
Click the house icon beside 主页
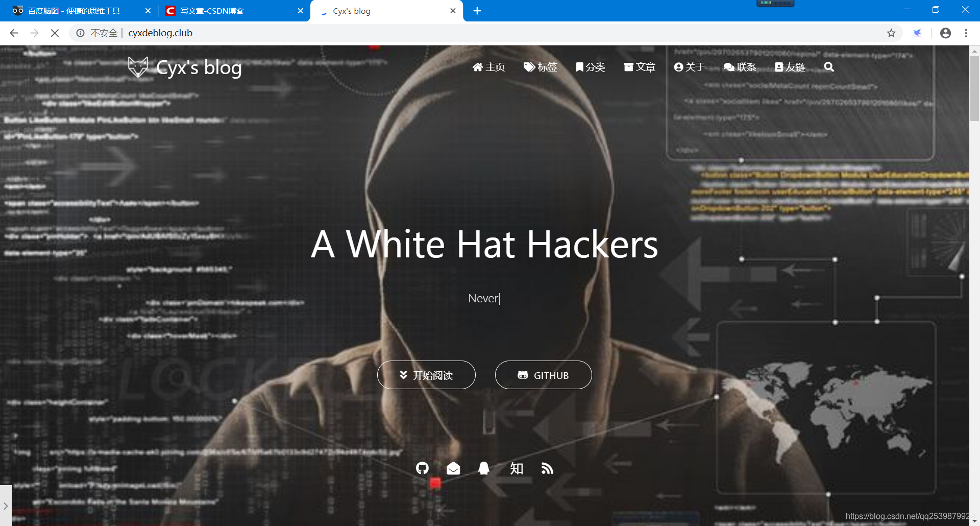(477, 67)
